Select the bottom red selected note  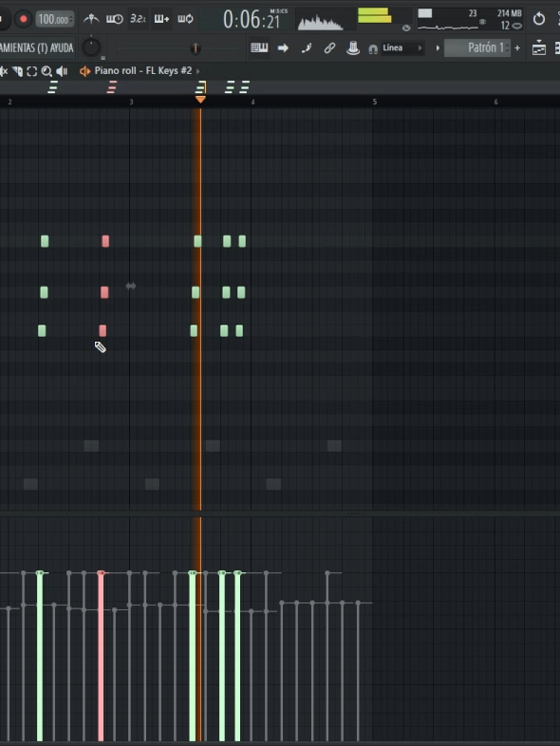point(103,330)
